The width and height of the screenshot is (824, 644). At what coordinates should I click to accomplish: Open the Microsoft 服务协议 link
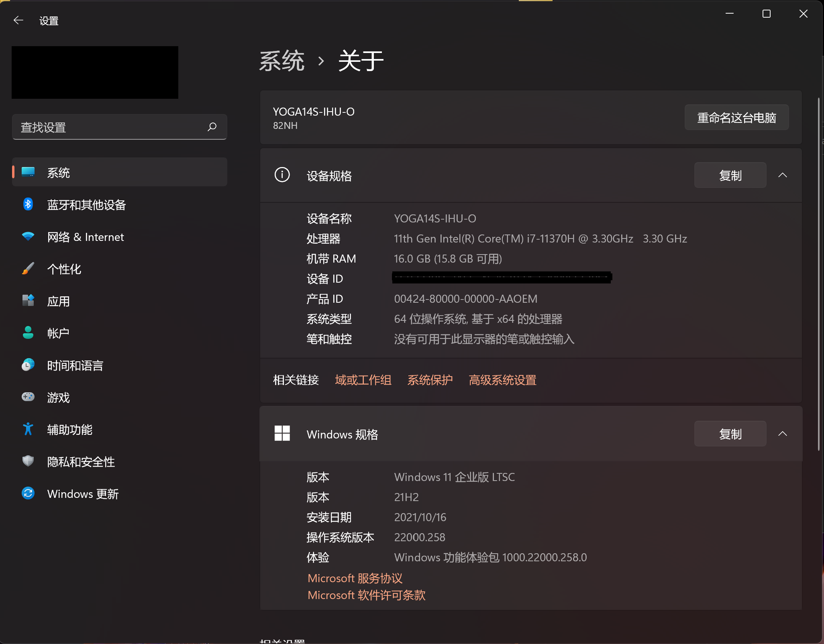(355, 578)
